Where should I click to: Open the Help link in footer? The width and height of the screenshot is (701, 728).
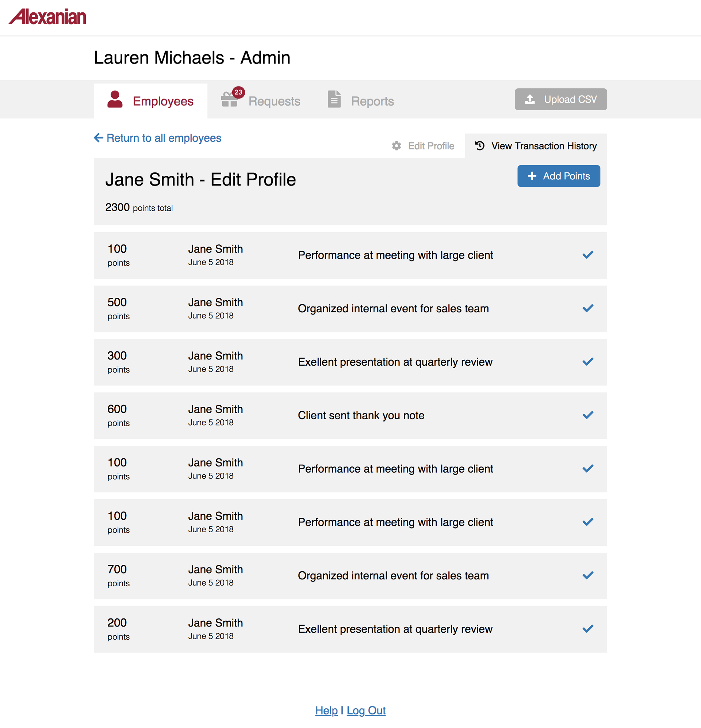click(x=326, y=710)
